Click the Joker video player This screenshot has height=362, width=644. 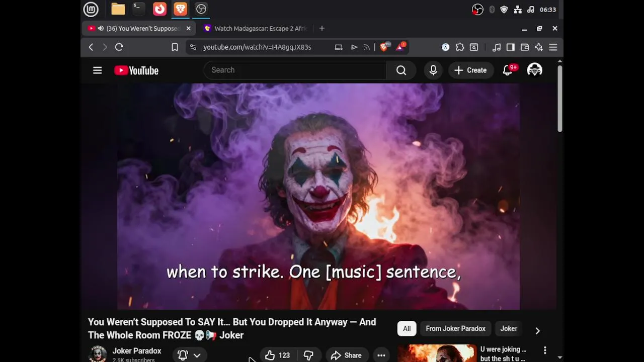tap(318, 196)
